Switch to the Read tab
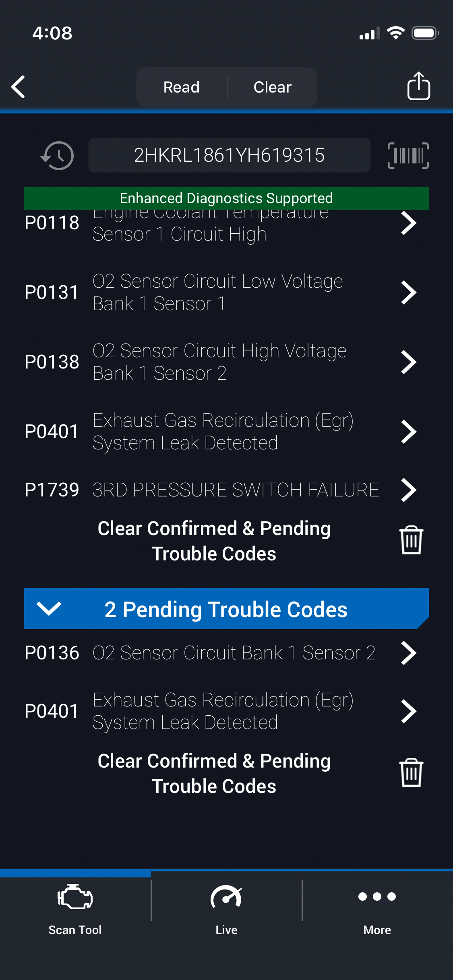Viewport: 453px width, 980px height. tap(182, 87)
